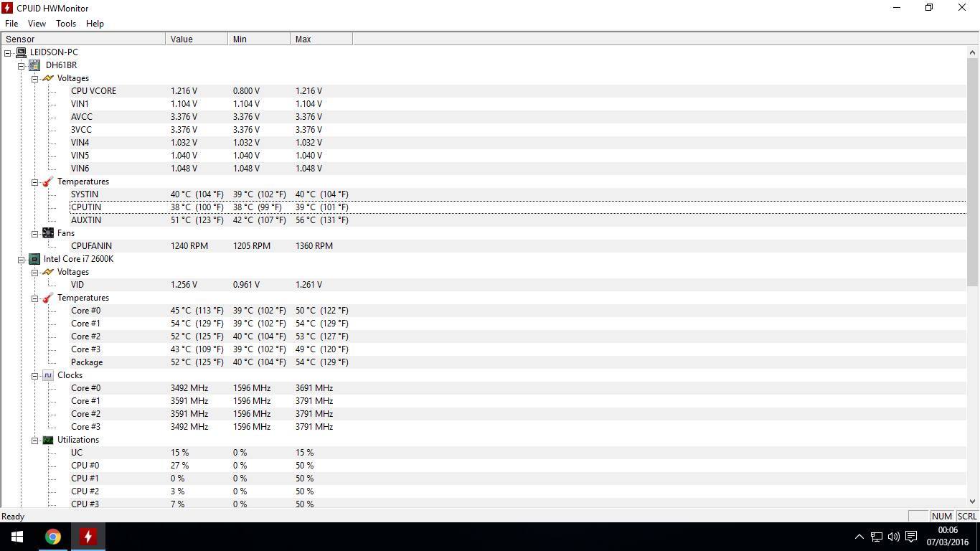Click the CPU VCORE value 1.216 V
The image size is (980, 551).
coord(184,91)
